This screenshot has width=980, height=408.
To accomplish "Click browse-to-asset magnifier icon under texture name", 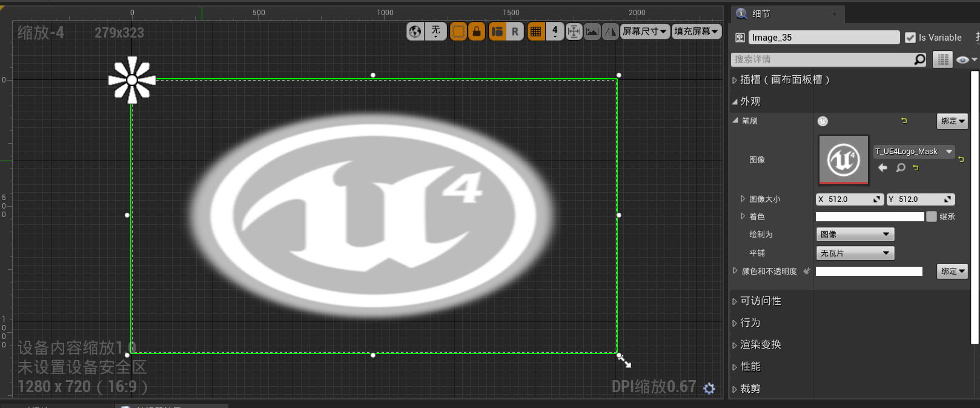I will click(901, 167).
